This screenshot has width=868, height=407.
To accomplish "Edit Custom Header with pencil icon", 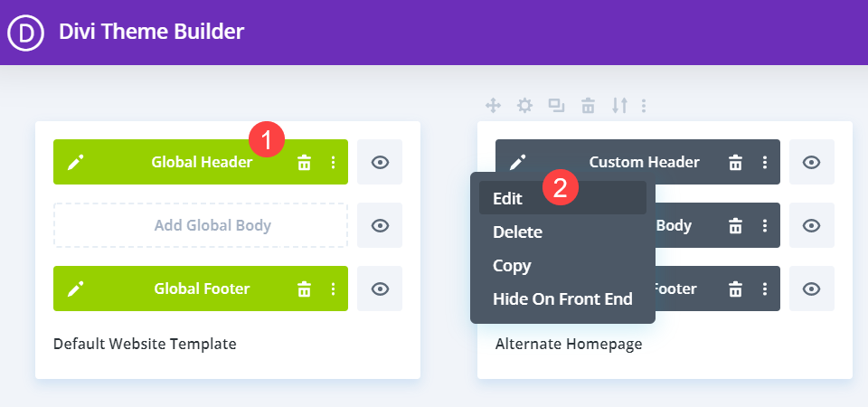I will tap(517, 162).
